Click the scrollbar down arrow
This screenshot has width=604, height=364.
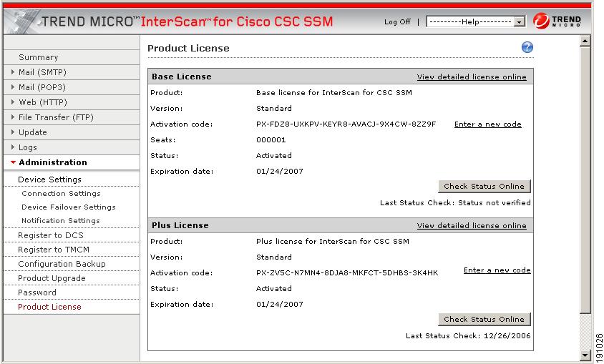tap(585, 355)
